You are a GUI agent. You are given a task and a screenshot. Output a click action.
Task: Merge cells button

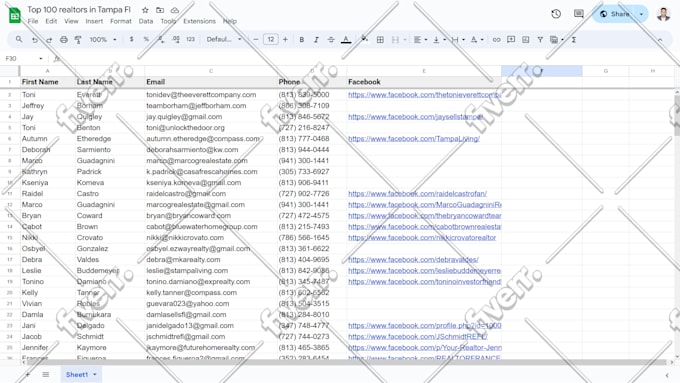(395, 39)
